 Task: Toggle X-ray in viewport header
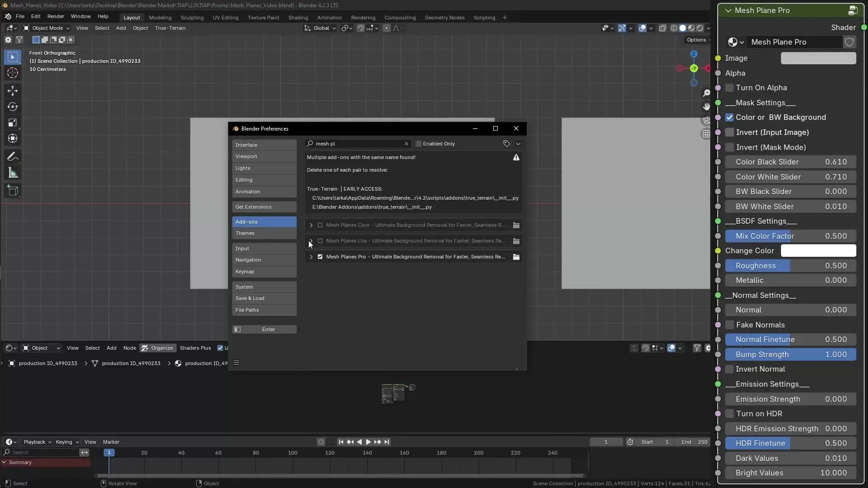point(663,28)
